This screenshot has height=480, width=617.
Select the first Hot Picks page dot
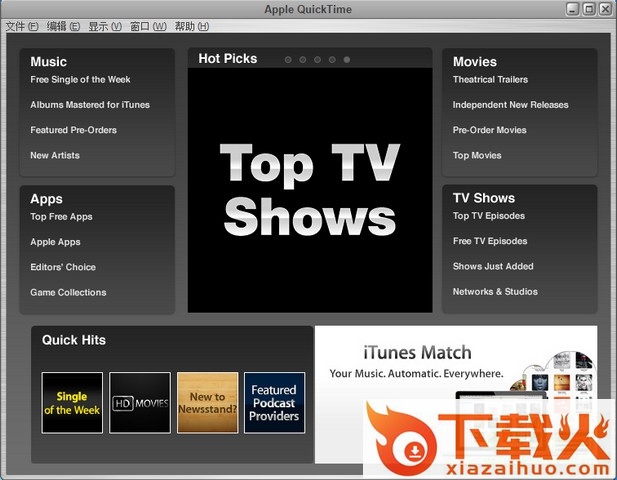click(x=288, y=60)
